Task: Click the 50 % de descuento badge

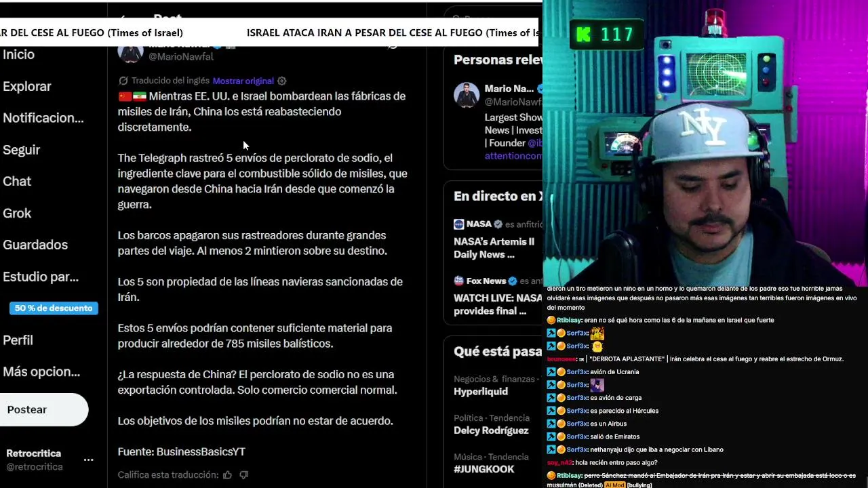Action: 54,308
